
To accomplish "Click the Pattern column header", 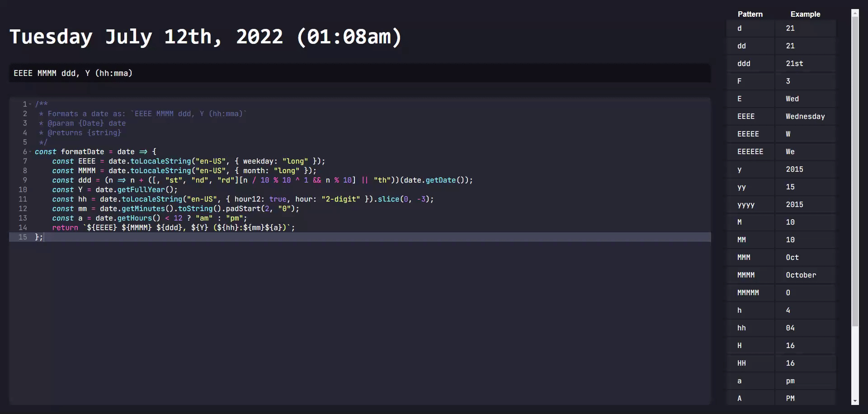I will pos(750,14).
